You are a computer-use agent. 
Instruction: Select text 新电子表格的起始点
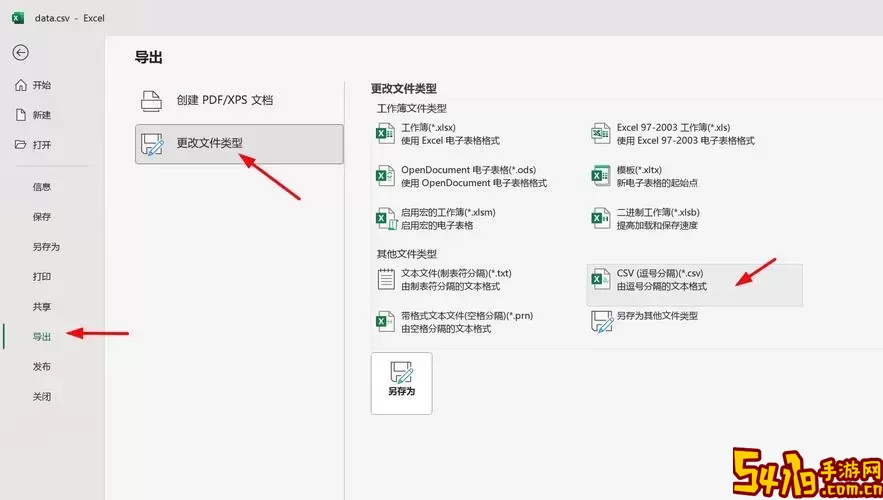coord(657,183)
